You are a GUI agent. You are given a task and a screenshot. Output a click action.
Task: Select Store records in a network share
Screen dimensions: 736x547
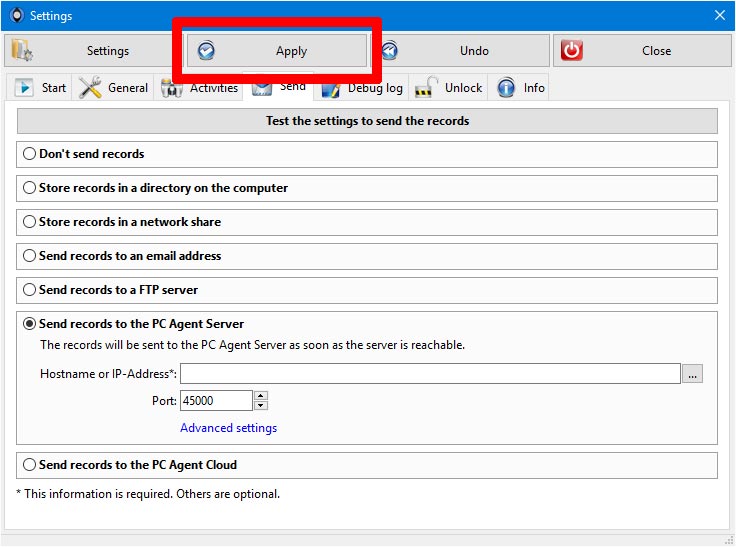(x=30, y=222)
